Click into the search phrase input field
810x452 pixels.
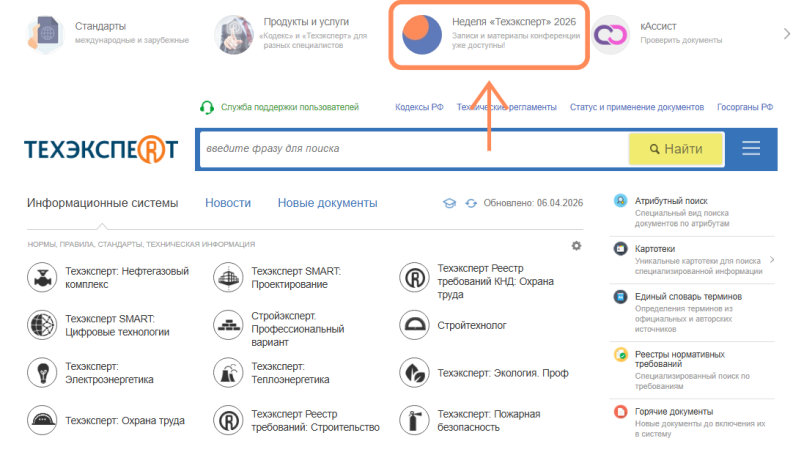(412, 149)
